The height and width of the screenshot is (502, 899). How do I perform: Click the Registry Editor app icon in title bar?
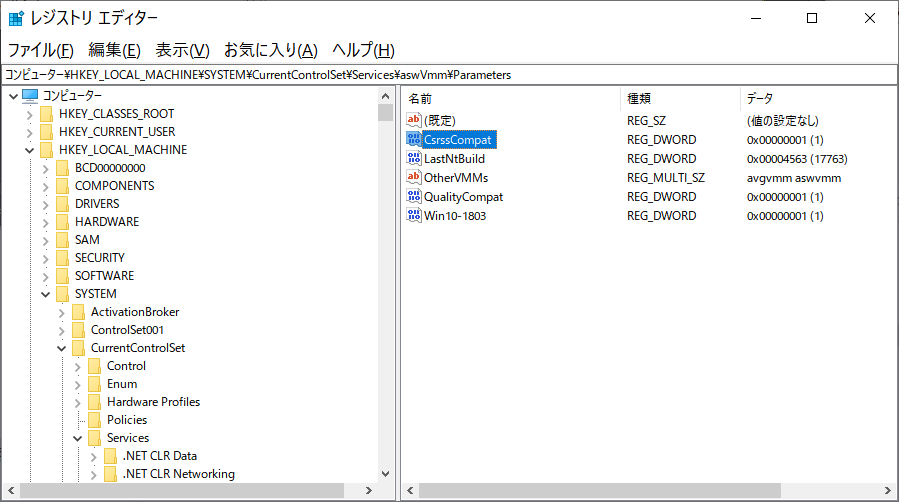tap(16, 18)
